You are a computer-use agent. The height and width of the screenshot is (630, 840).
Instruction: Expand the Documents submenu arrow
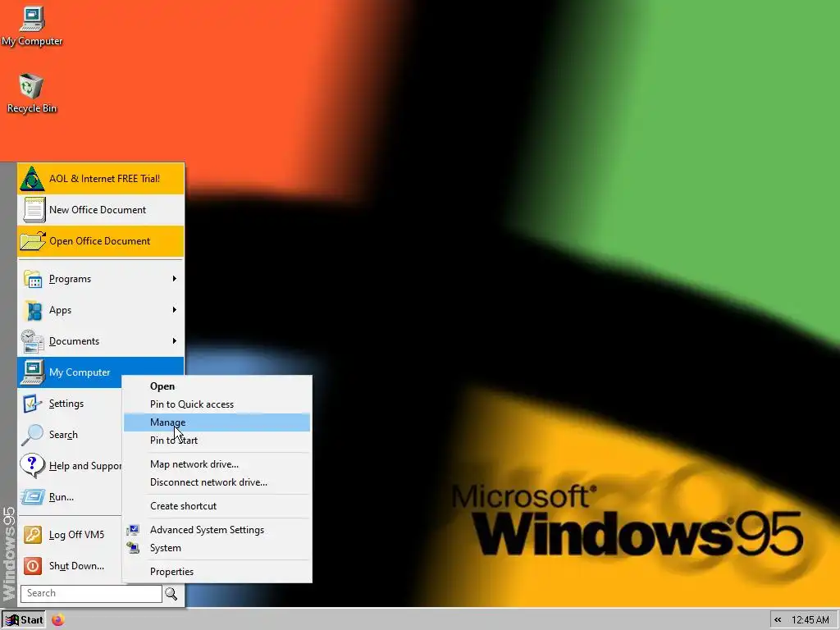click(174, 340)
